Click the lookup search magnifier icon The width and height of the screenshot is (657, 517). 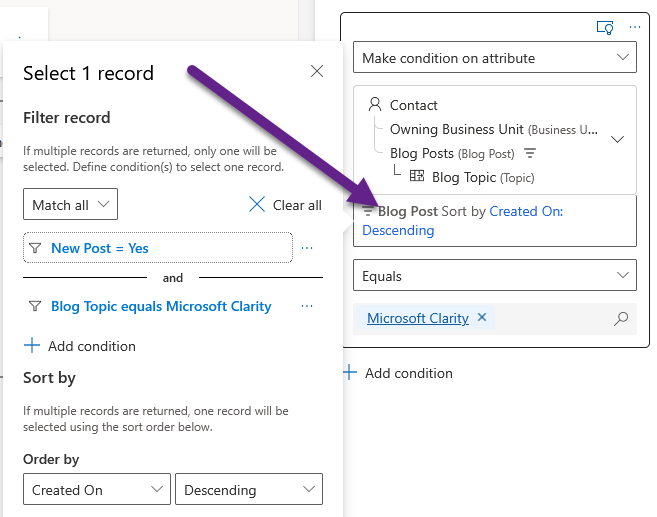(x=621, y=319)
